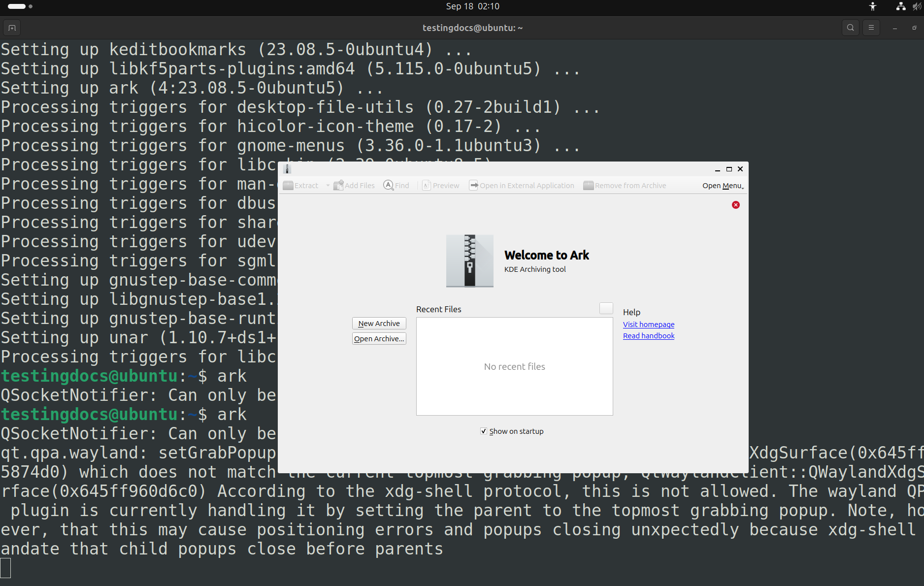Screen dimensions: 924x586
Task: Click Open in External Application
Action: tap(522, 186)
